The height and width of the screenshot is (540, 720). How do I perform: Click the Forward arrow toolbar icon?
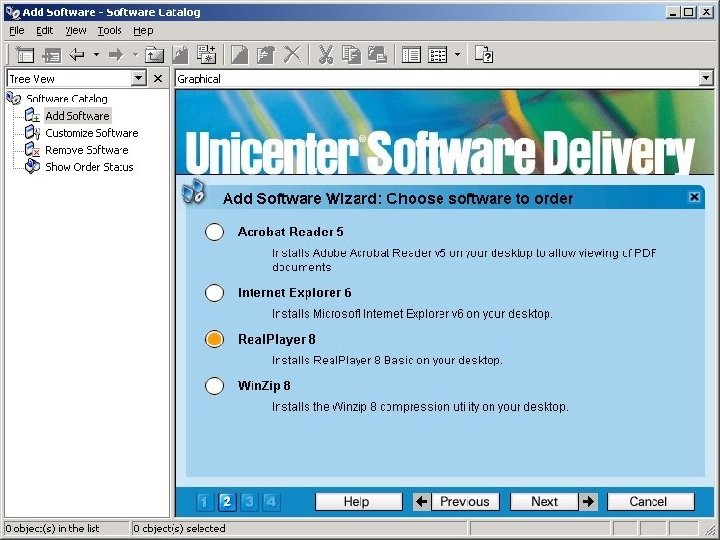(x=116, y=55)
